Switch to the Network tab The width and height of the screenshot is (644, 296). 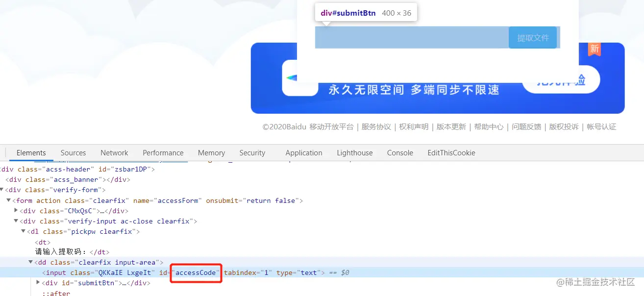114,153
